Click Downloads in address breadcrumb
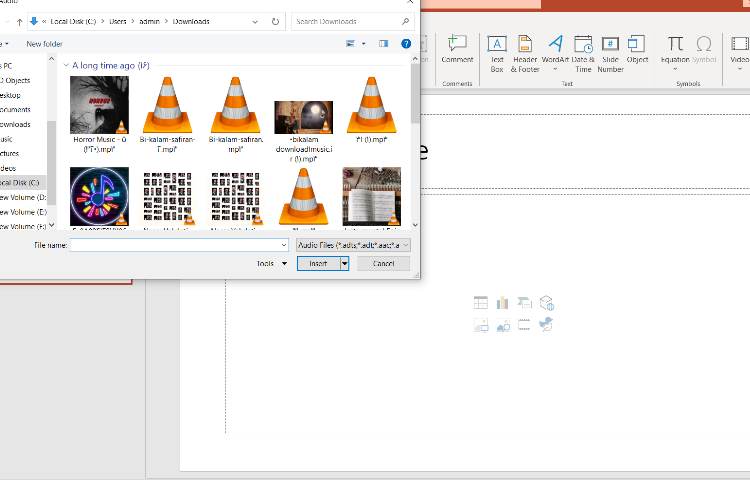 click(191, 22)
